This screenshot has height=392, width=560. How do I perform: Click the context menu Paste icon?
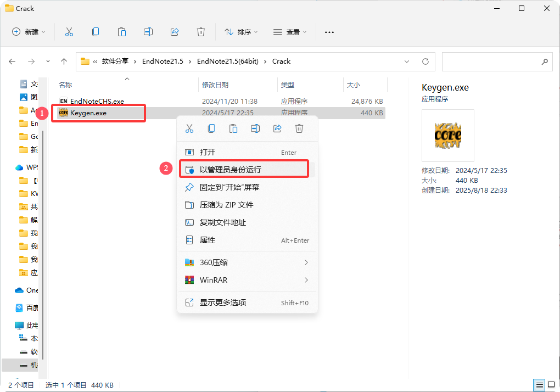click(x=233, y=128)
